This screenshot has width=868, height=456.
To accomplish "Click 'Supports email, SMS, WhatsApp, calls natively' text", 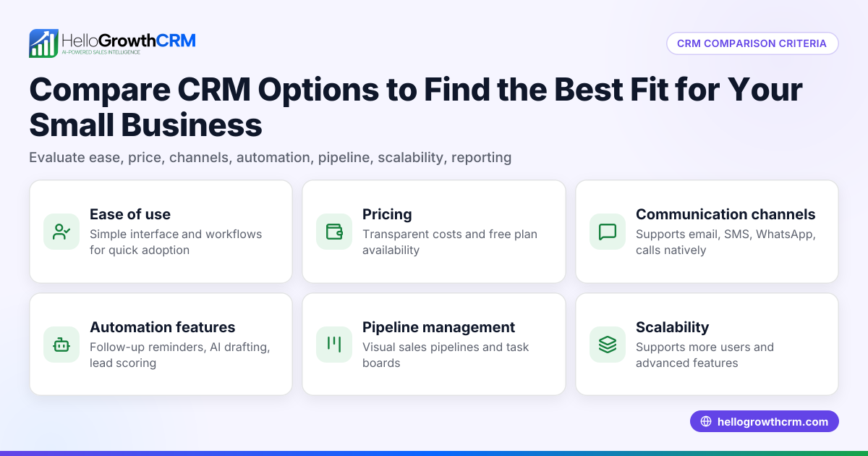I will [x=726, y=242].
